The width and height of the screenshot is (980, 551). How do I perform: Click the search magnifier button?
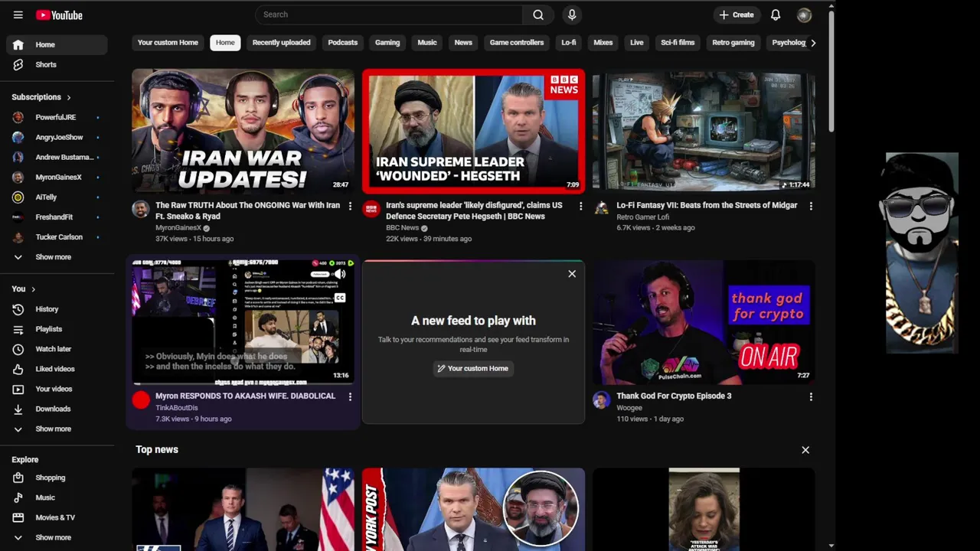(x=538, y=15)
